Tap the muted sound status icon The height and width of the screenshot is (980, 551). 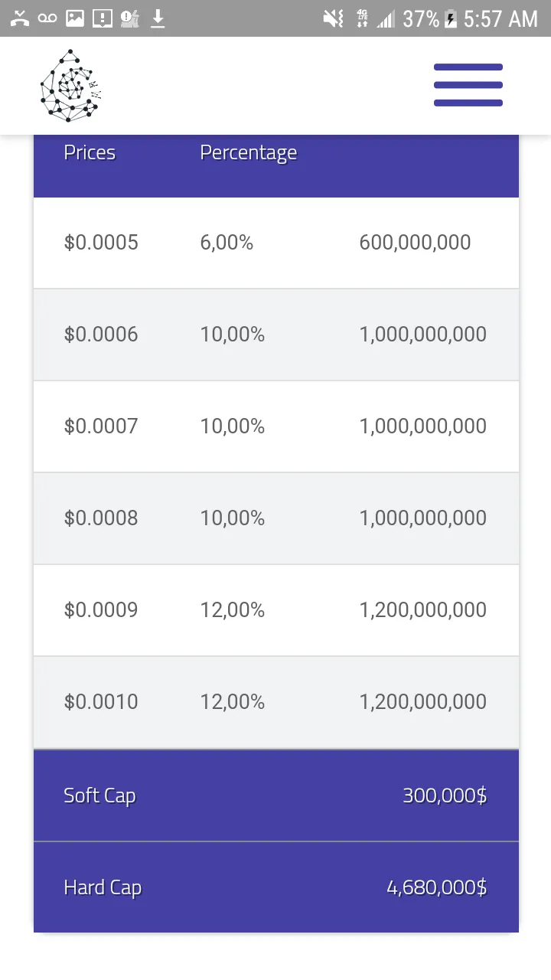pyautogui.click(x=334, y=18)
